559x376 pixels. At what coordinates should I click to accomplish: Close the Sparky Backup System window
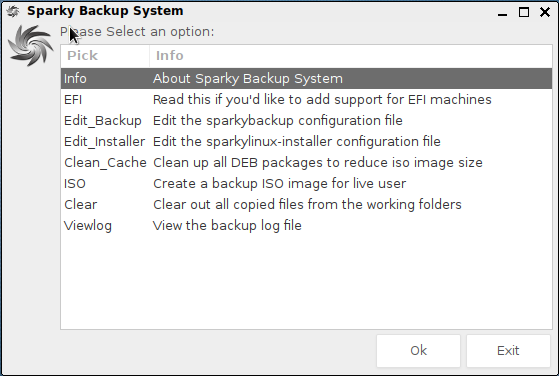click(x=545, y=12)
